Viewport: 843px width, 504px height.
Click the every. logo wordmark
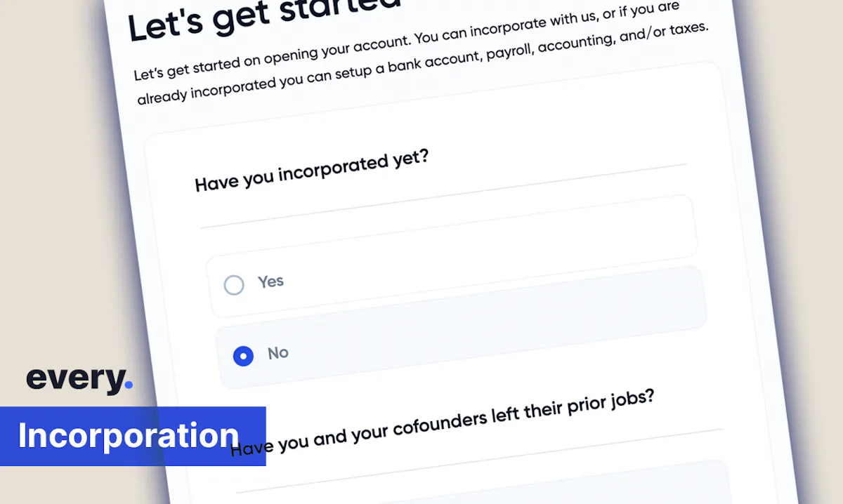click(x=79, y=379)
